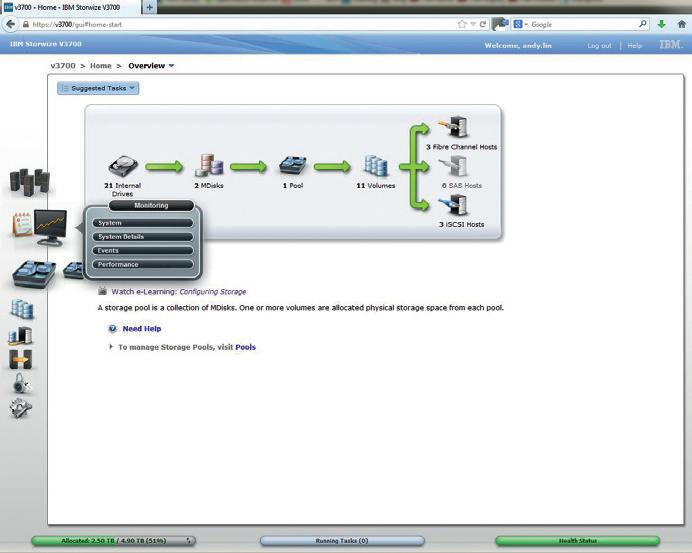Click the e-Learning video icon

click(102, 291)
